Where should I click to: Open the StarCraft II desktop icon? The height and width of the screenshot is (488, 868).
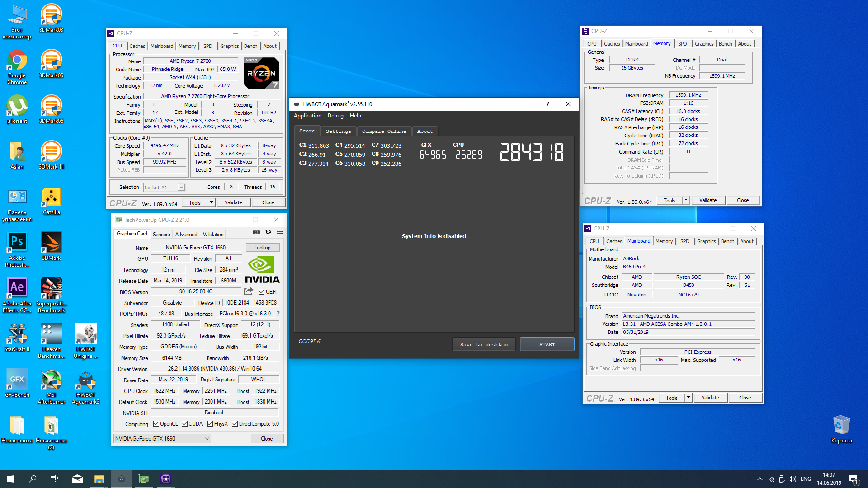click(x=17, y=338)
